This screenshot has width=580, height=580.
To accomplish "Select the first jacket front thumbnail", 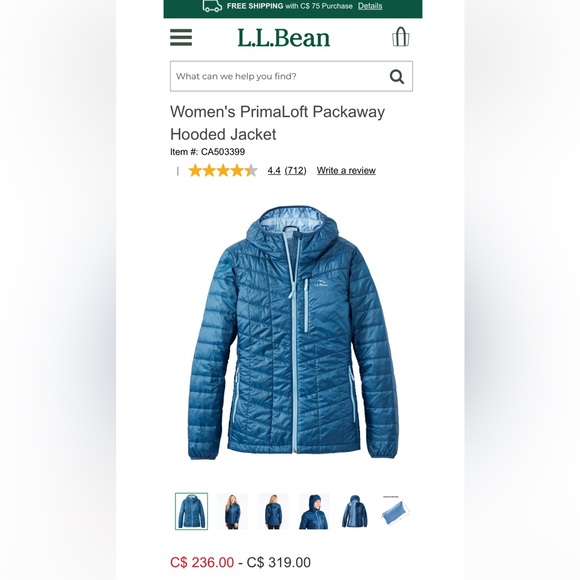I will click(x=191, y=511).
